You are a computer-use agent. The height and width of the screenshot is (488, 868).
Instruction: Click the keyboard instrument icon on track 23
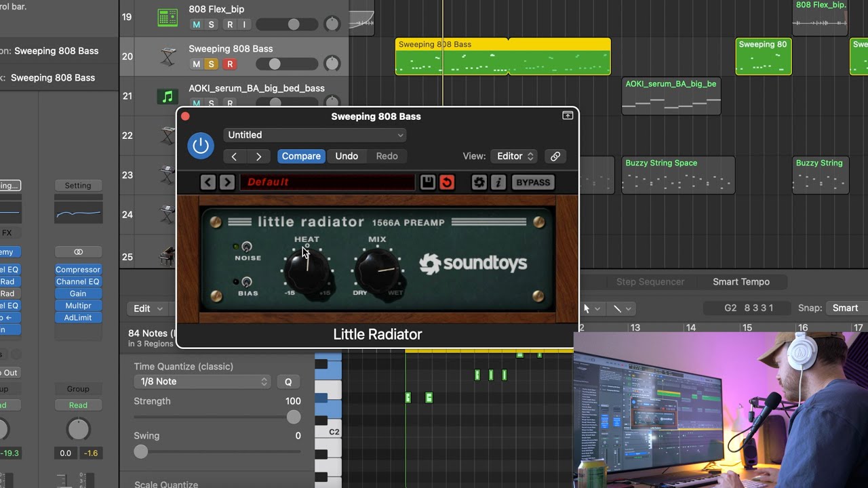click(x=167, y=175)
